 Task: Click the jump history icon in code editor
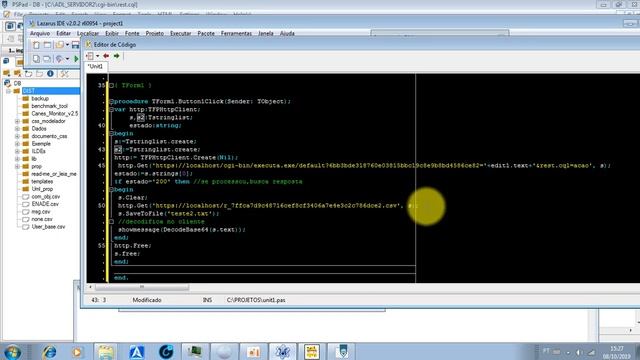[90, 56]
